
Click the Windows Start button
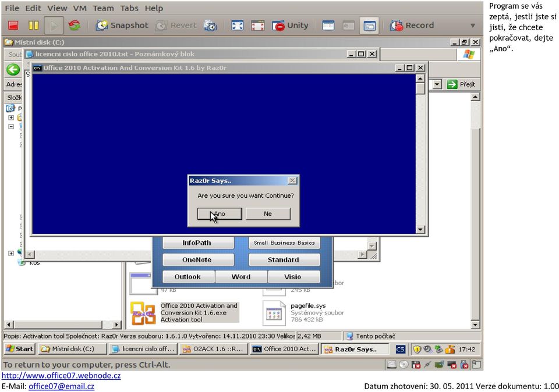click(x=20, y=350)
